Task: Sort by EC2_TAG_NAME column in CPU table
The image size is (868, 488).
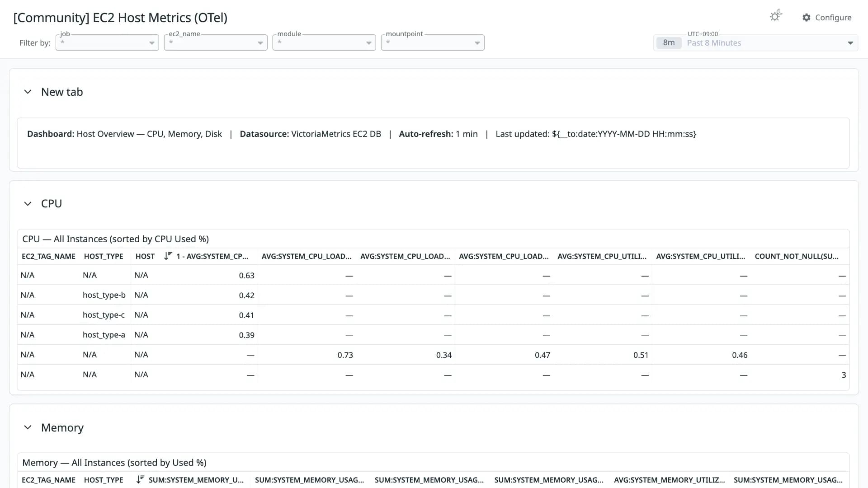Action: pyautogui.click(x=48, y=256)
